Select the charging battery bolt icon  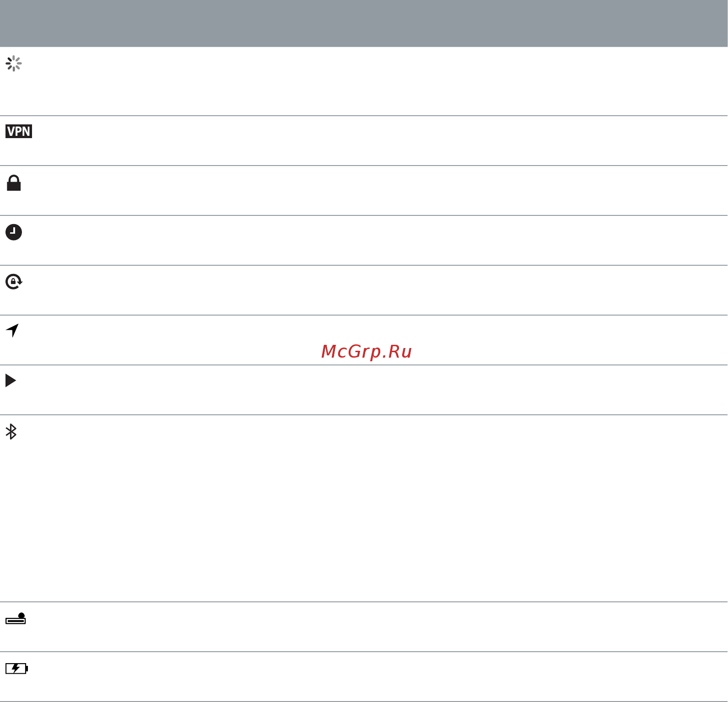[17, 669]
